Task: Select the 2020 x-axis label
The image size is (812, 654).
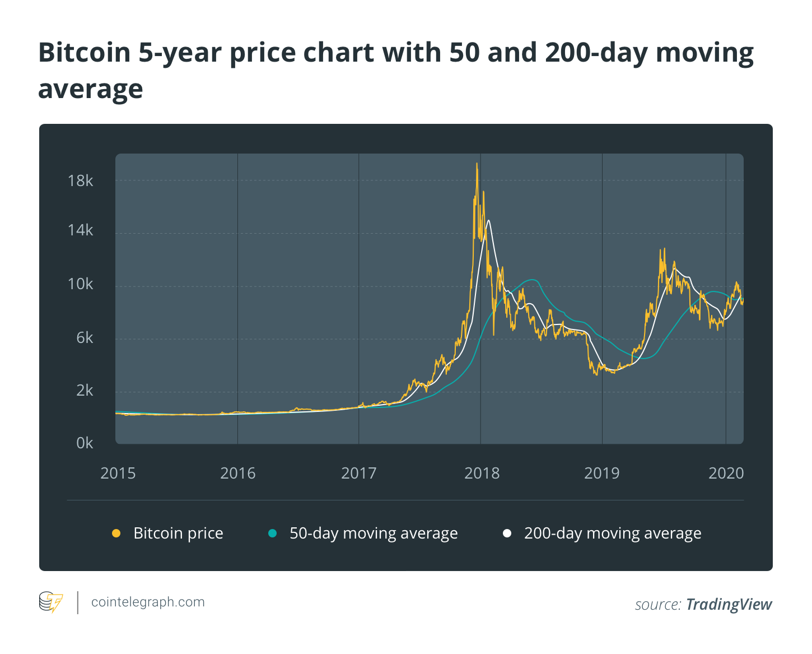Action: 726,474
